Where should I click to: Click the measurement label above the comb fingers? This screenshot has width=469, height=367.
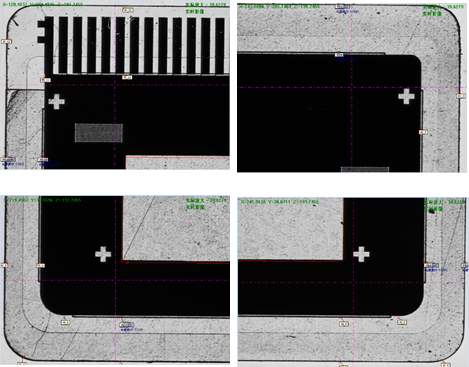tap(128, 10)
